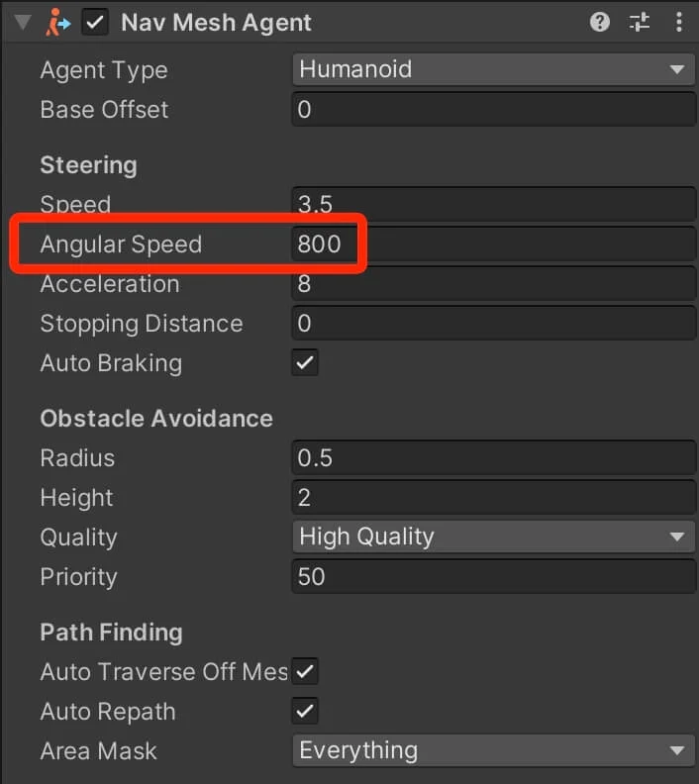Open the Area Mask Everything dropdown
Image resolution: width=699 pixels, height=784 pixels.
(x=493, y=750)
